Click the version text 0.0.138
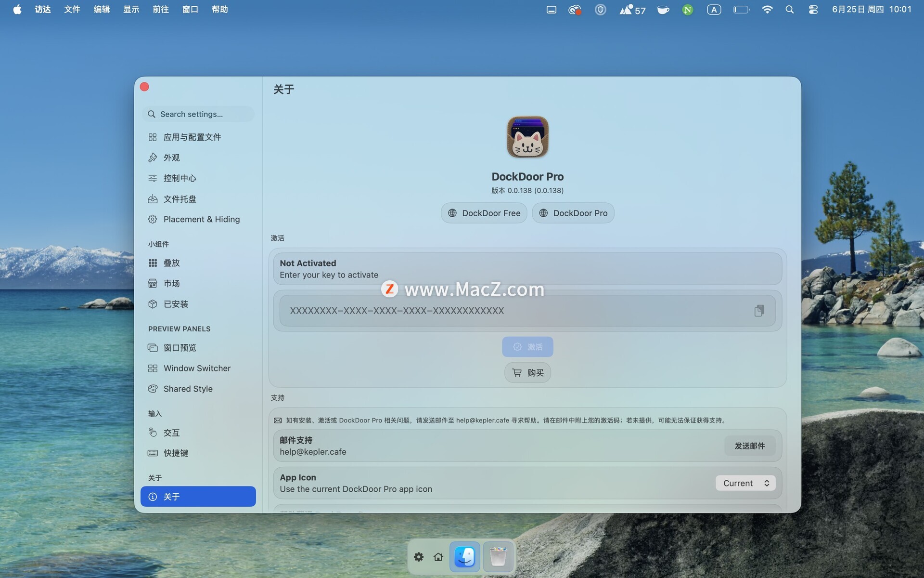This screenshot has height=578, width=924. 527,190
